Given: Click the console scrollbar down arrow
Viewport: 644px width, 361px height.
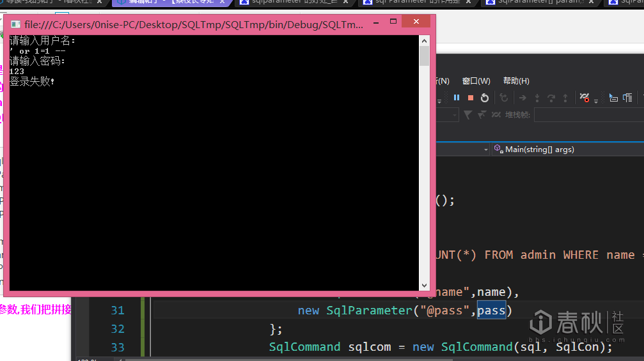Looking at the screenshot, I should point(424,286).
